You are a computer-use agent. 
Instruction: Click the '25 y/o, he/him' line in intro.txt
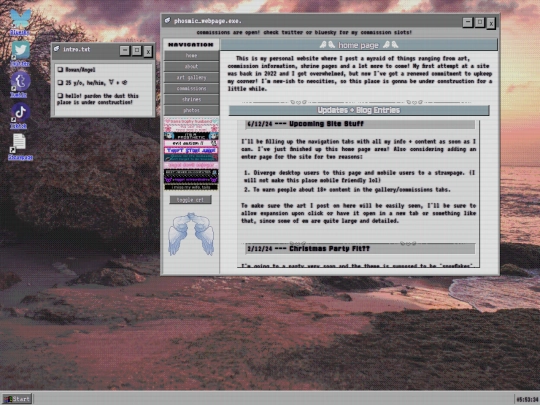tap(92, 83)
